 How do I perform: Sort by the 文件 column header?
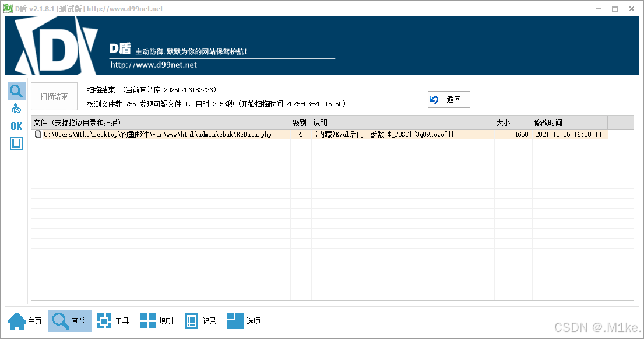tap(161, 123)
